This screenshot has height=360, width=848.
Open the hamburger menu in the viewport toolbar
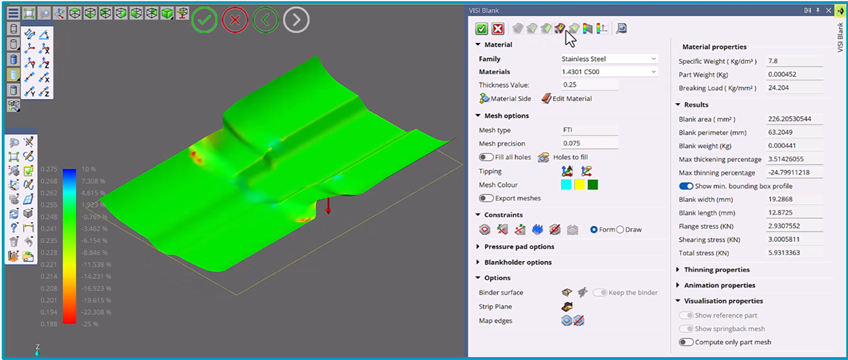14,13
